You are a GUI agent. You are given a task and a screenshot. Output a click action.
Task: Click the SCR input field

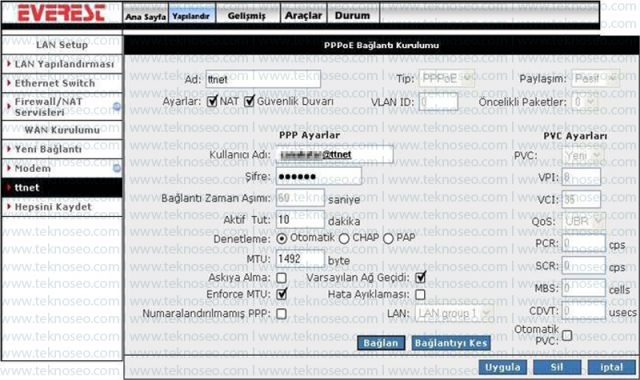[584, 266]
